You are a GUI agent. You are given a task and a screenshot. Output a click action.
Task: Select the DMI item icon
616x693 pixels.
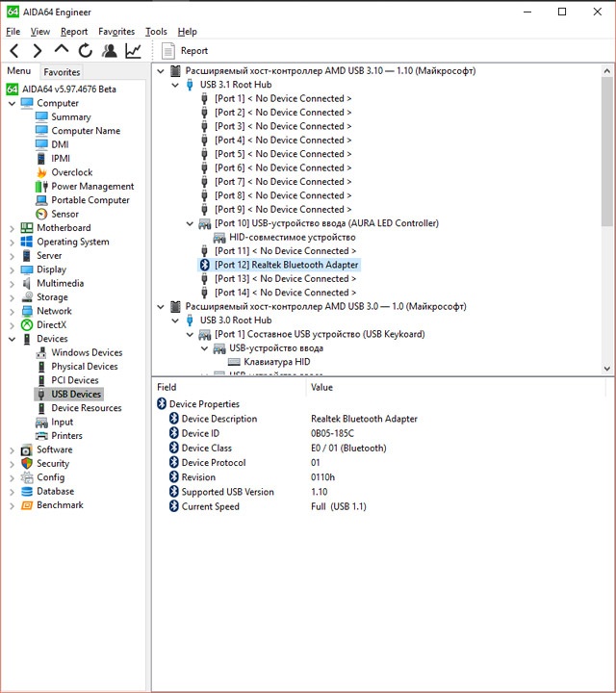click(41, 144)
